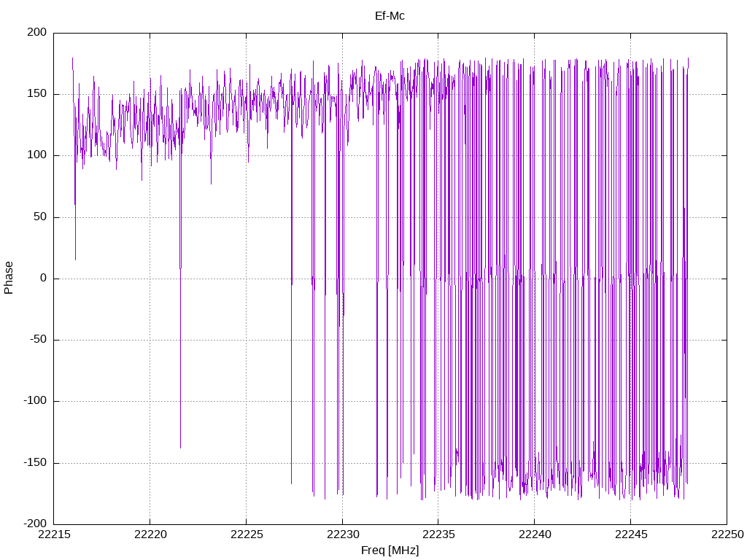Click the -50 y-axis tick label

tap(38, 340)
